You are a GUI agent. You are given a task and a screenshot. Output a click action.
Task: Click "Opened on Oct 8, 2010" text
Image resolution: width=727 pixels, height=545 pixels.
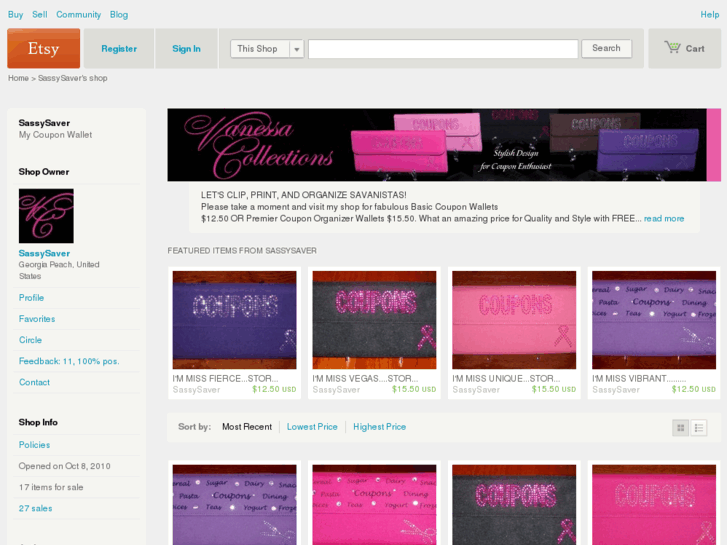[x=64, y=466]
